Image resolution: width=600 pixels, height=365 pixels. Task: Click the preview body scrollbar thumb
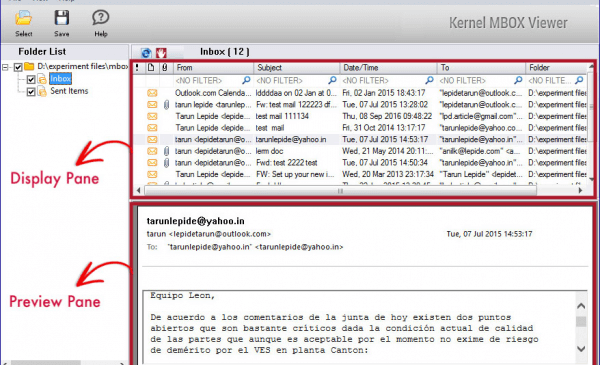tap(581, 321)
